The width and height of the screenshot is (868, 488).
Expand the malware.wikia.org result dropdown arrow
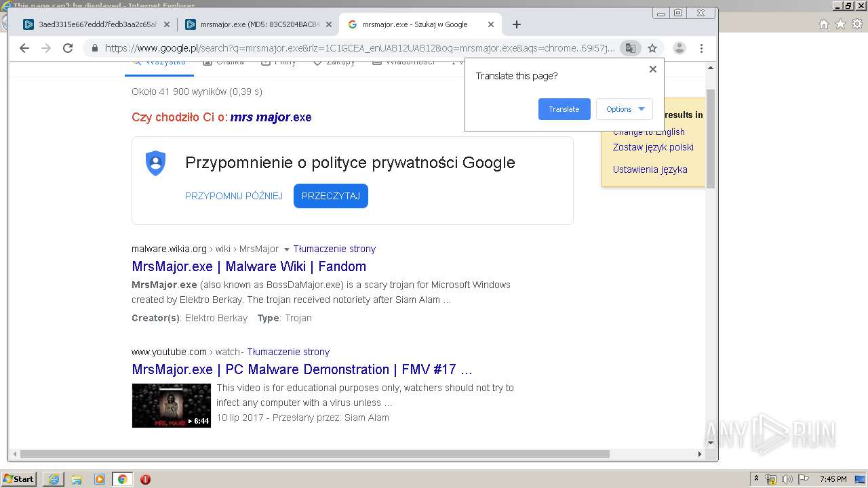coord(286,249)
